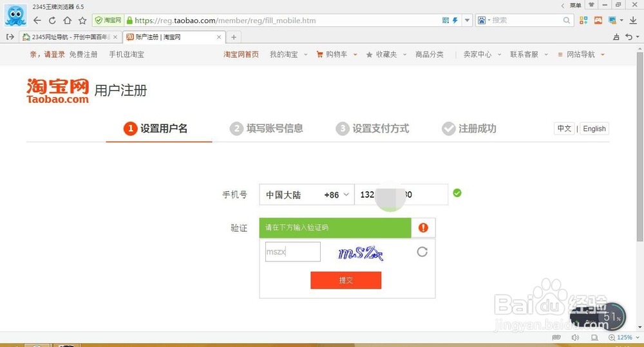Expand the screenshot tool dropdown arrow
The width and height of the screenshot is (644, 347).
point(622,20)
